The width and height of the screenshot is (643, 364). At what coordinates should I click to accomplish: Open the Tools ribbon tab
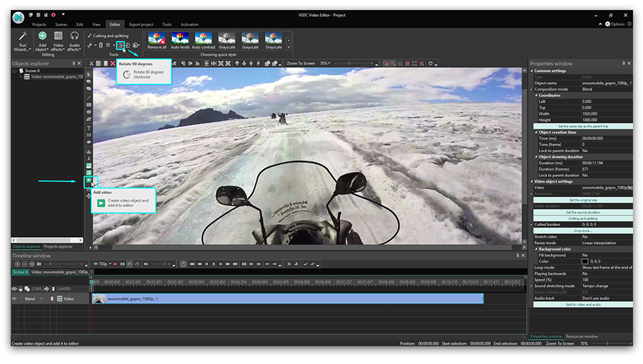click(167, 24)
